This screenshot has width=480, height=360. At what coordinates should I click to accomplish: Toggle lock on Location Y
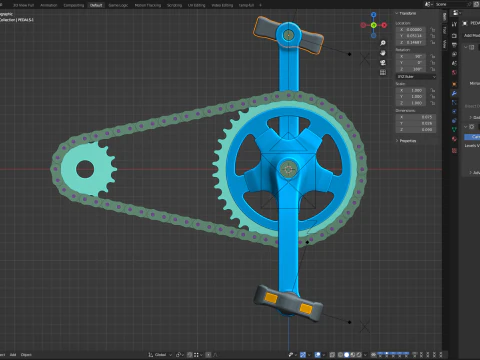point(433,36)
